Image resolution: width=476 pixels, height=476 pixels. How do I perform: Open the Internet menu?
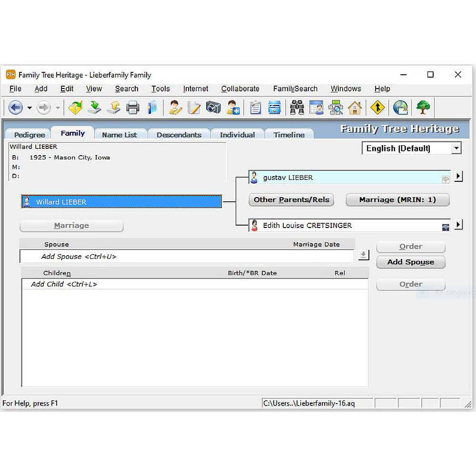coord(196,89)
